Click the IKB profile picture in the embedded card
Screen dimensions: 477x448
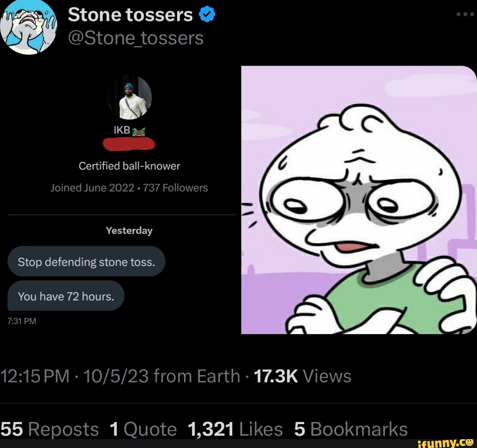pyautogui.click(x=129, y=97)
